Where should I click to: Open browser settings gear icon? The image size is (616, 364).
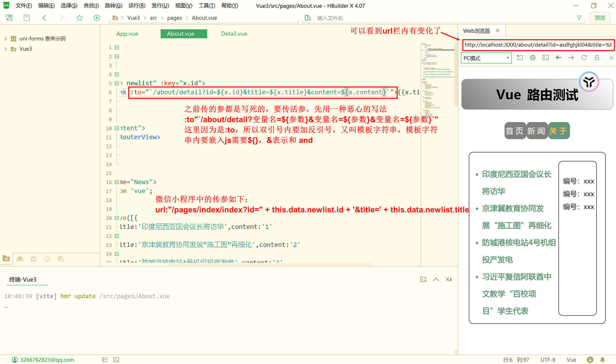click(533, 58)
